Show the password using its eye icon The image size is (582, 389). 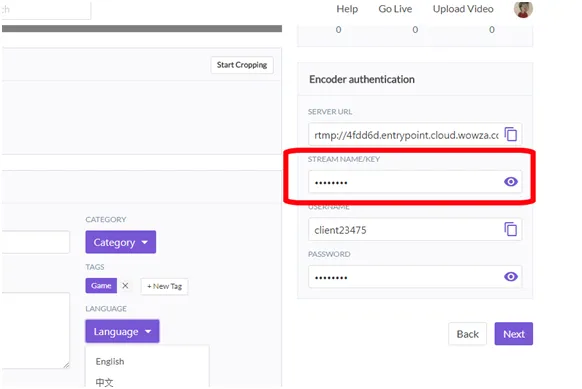[511, 277]
